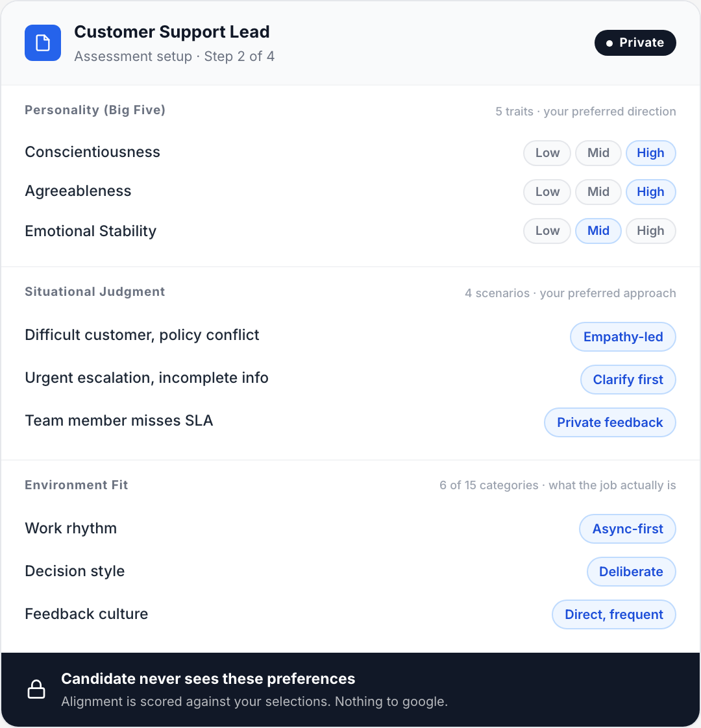Toggle Agreeableness to Low
The height and width of the screenshot is (728, 701).
547,191
